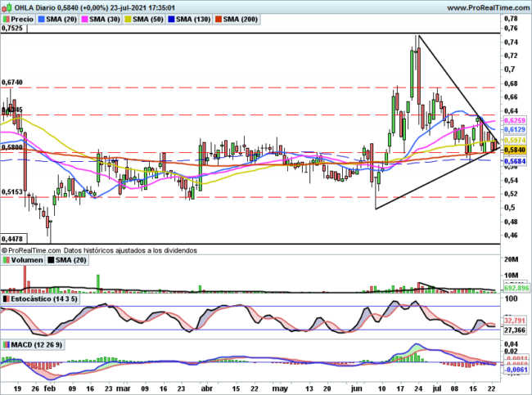This screenshot has width=532, height=395.
Task: Click the 0,04 MACD axis label
Action: [511, 344]
